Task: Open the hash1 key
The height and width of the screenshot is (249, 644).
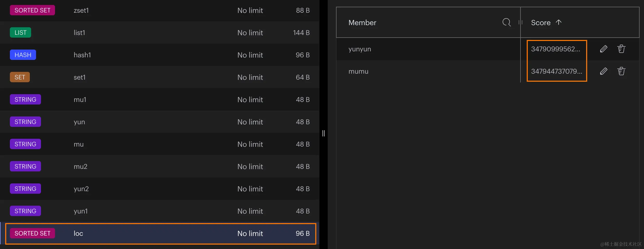Action: coord(160,55)
